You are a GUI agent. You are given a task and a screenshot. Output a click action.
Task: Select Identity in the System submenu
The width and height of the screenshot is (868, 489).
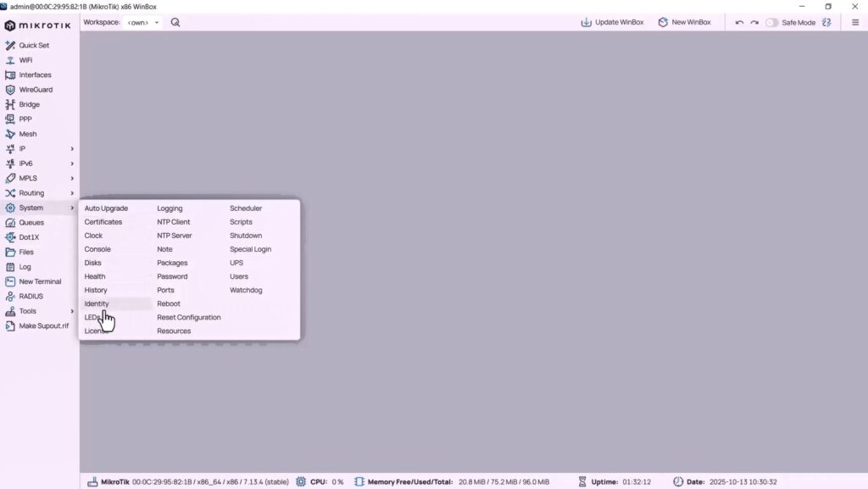(97, 303)
